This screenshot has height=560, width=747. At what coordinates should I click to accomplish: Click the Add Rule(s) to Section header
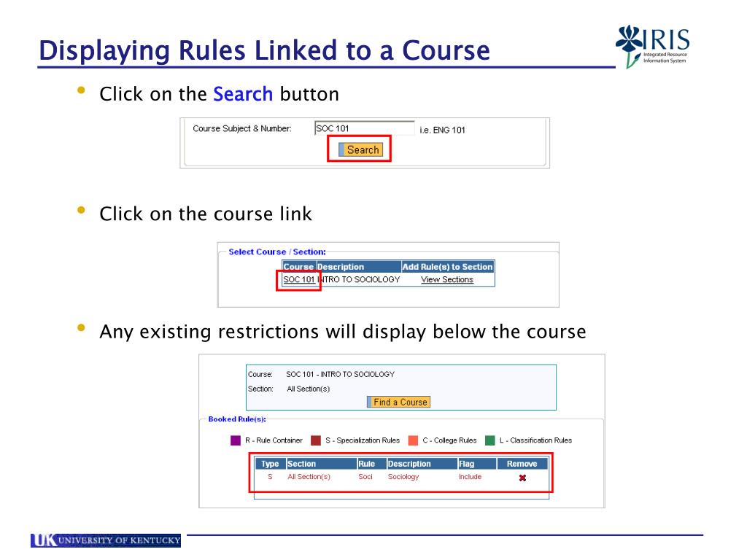(447, 267)
